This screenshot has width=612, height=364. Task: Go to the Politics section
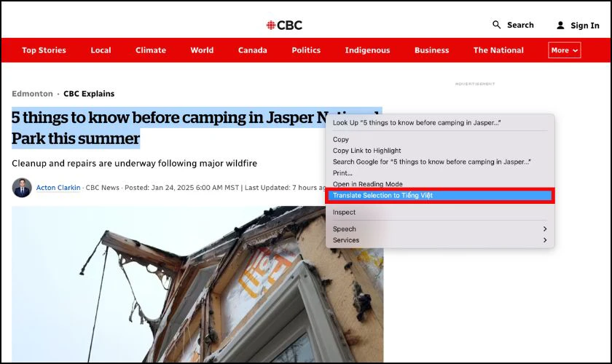tap(306, 50)
